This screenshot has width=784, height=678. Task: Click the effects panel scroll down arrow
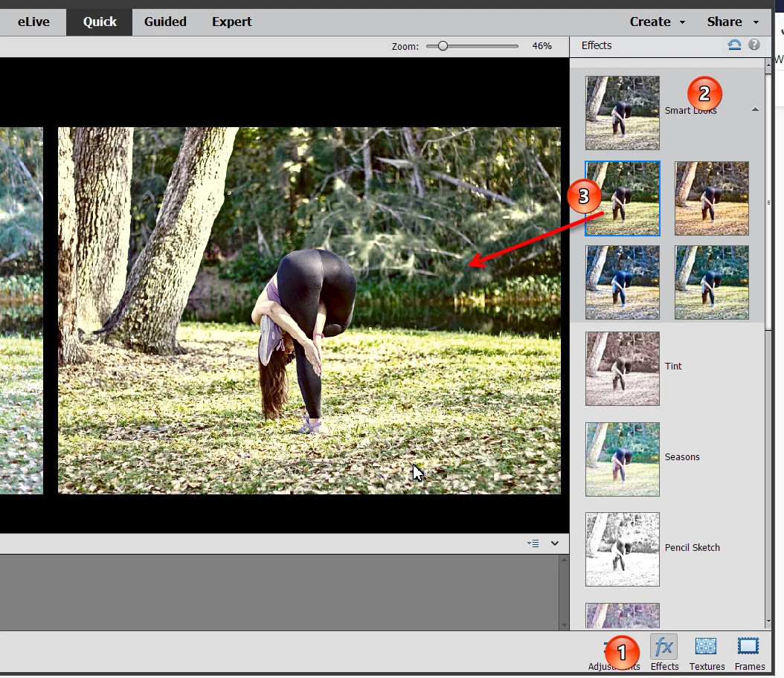coord(768,621)
